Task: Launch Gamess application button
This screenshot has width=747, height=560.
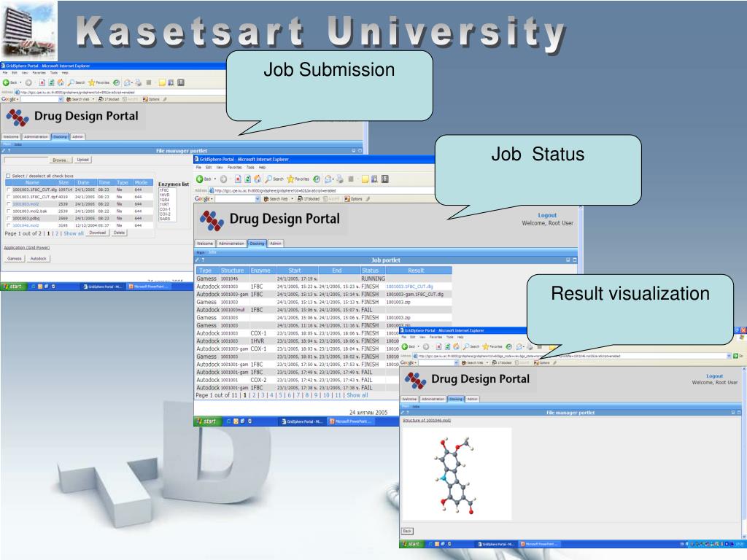Action: coord(15,259)
